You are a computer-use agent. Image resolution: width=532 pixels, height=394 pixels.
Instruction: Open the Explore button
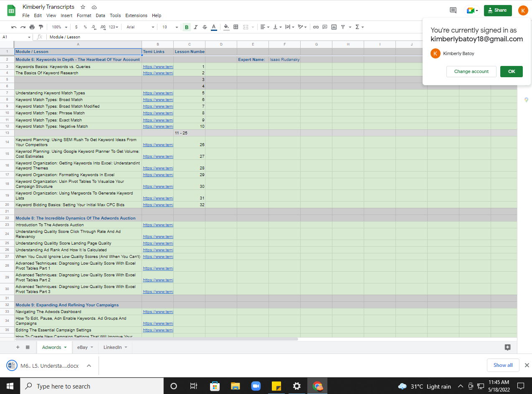(x=508, y=347)
